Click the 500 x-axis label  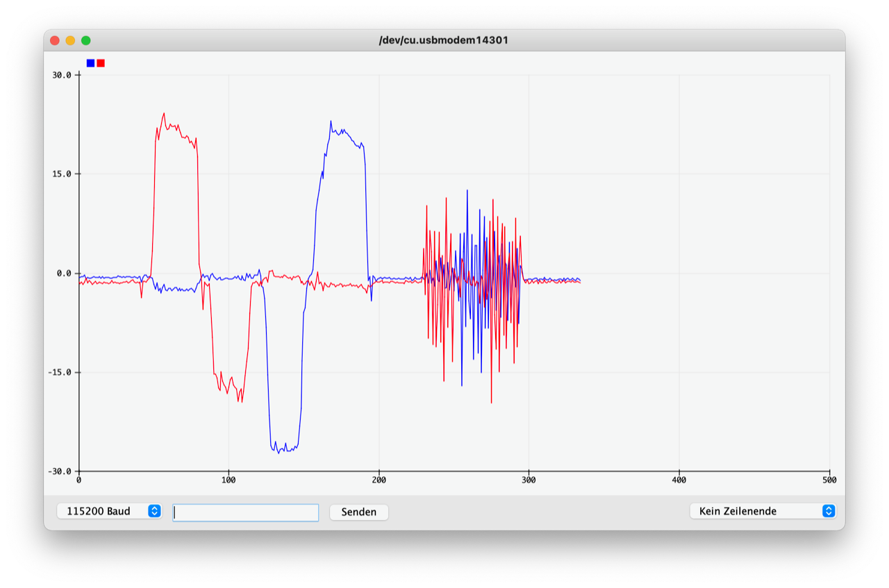pos(829,480)
